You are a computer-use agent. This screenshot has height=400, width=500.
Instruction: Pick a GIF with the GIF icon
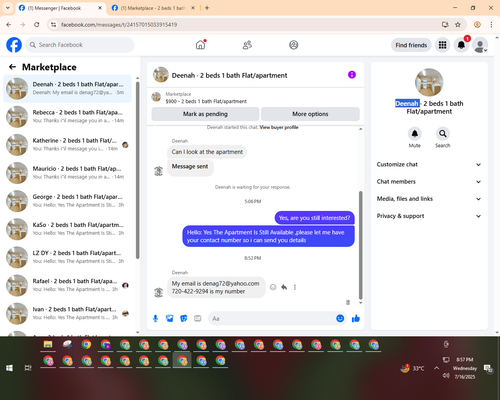click(198, 319)
